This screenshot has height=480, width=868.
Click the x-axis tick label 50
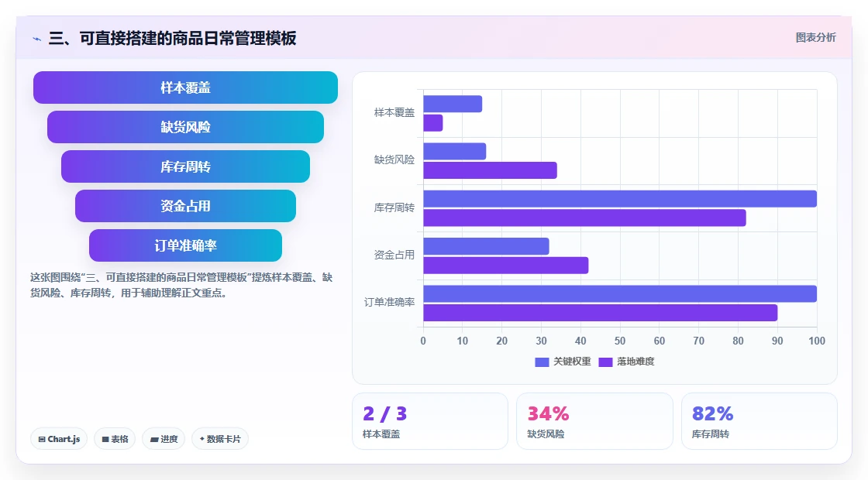point(620,341)
